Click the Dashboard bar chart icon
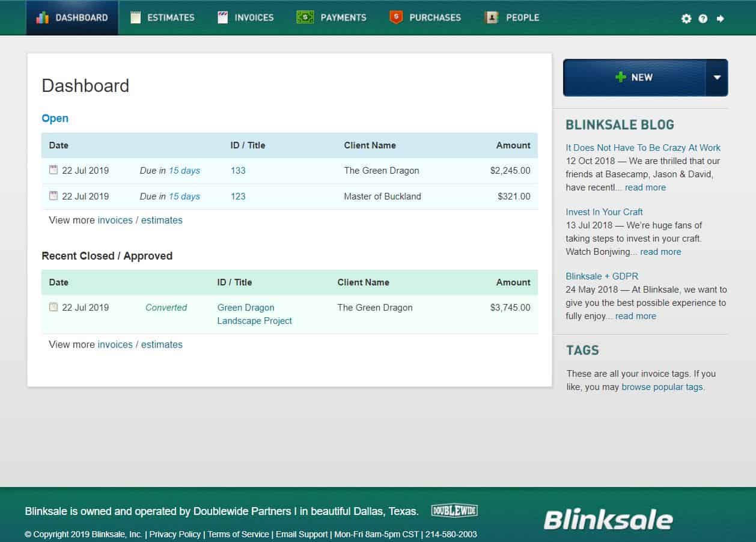This screenshot has width=756, height=542. click(42, 17)
